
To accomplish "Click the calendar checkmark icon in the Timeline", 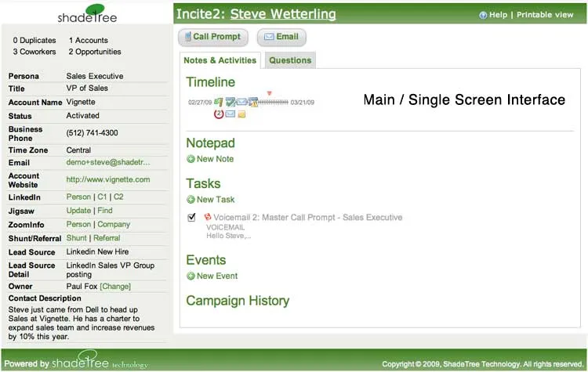I will [230, 103].
